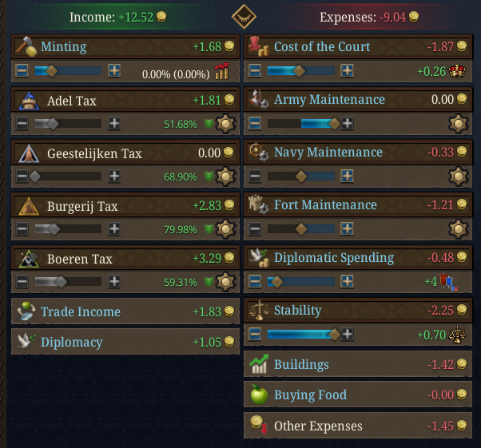Screen dimensions: 481x448
Task: Increase Minting with the plus button
Action: tap(115, 71)
